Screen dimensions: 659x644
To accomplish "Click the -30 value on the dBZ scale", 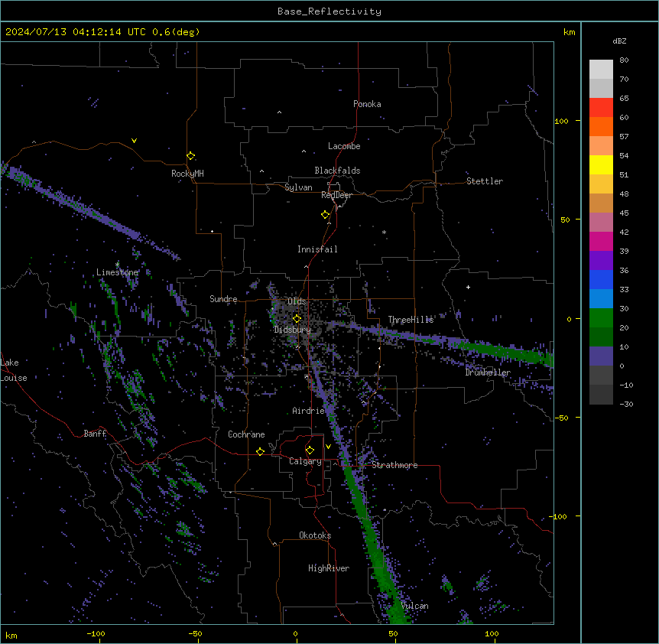I will (626, 404).
